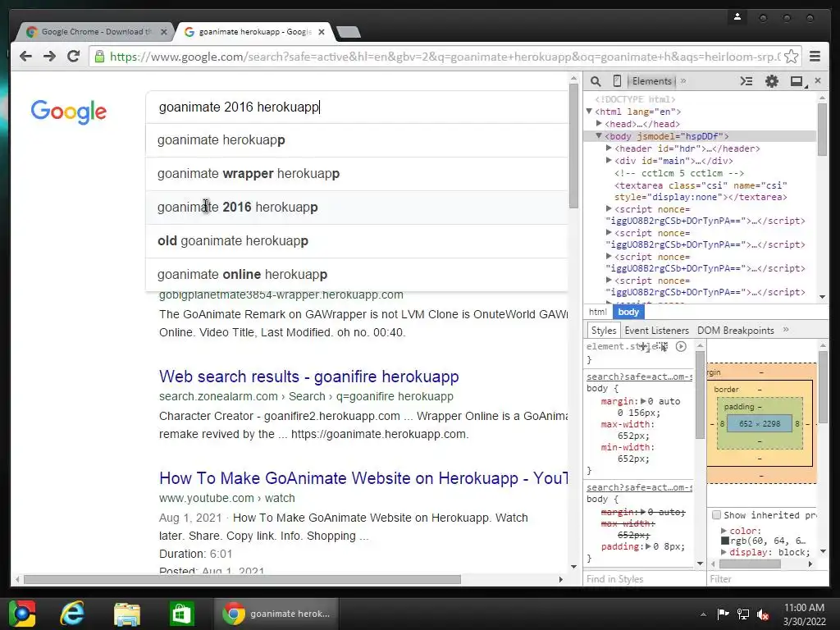Expand the computed color property
This screenshot has width=840, height=630.
[724, 531]
